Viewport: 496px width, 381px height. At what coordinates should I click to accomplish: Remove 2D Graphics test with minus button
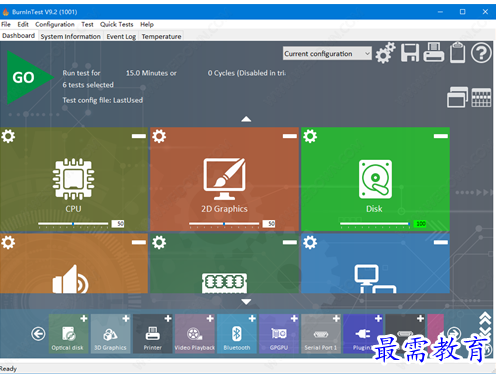[x=290, y=136]
